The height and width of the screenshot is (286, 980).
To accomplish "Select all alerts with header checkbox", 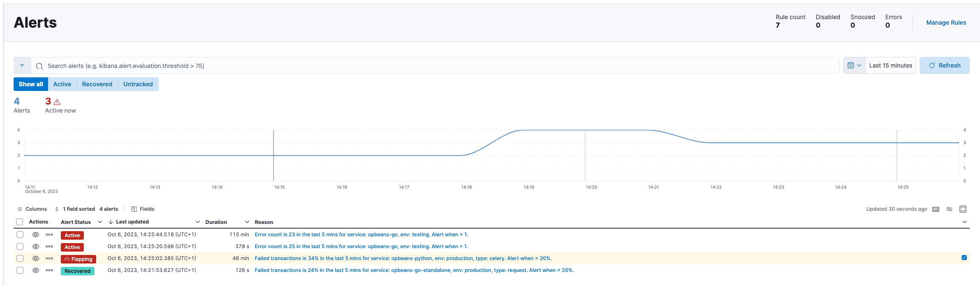I will (20, 222).
